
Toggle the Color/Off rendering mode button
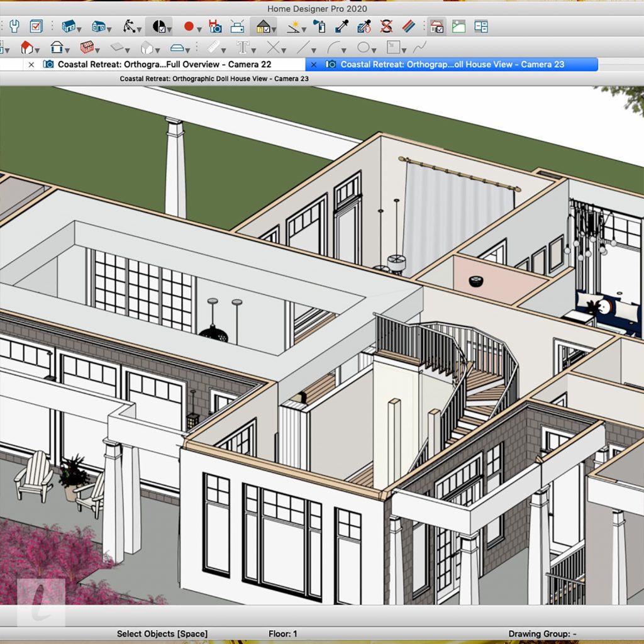159,26
